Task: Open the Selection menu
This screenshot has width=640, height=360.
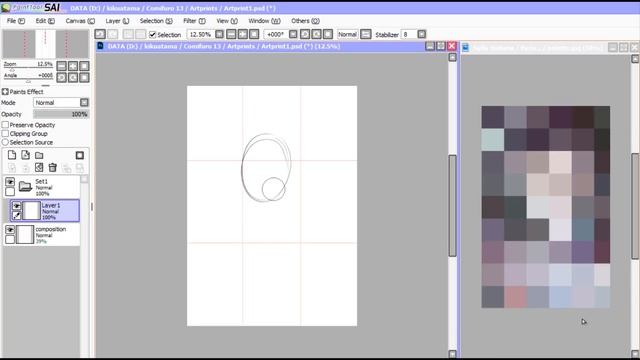Action: [x=156, y=21]
